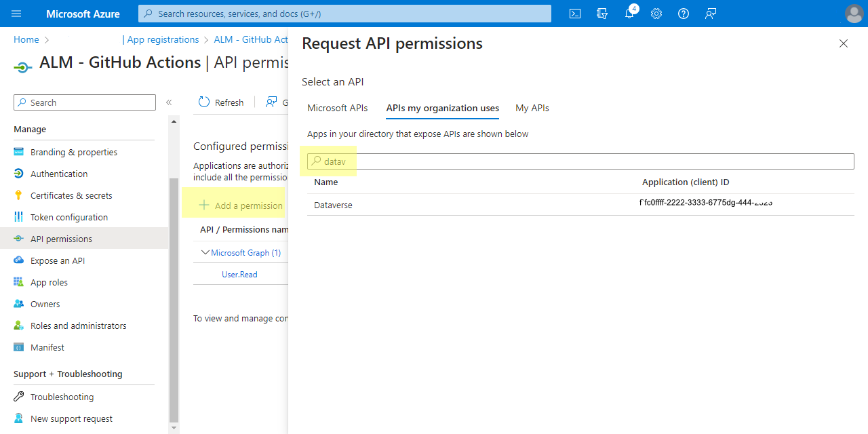Screen dimensions: 868x434
Task: Collapse the Microsoft Graph permissions group
Action: pyautogui.click(x=205, y=252)
